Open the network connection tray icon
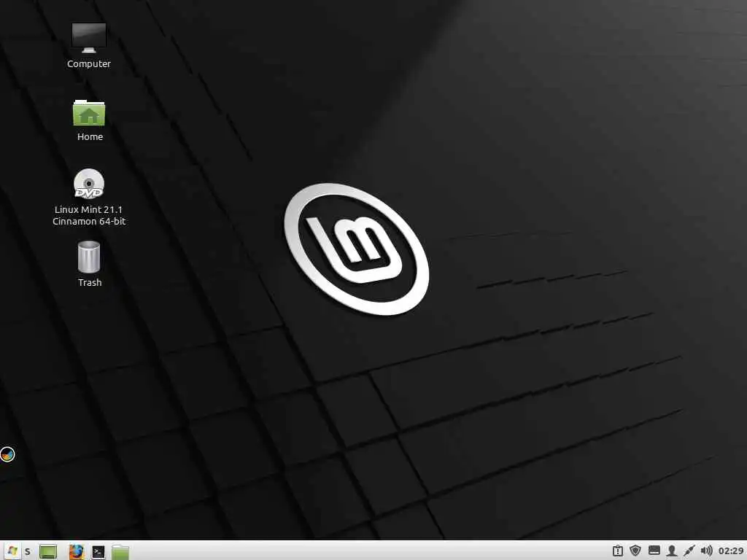The height and width of the screenshot is (560, 747). tap(689, 551)
